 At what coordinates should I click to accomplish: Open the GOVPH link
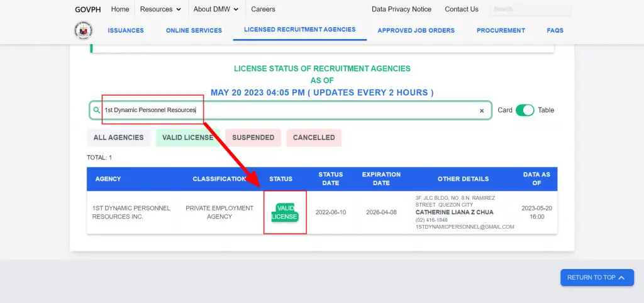click(88, 9)
